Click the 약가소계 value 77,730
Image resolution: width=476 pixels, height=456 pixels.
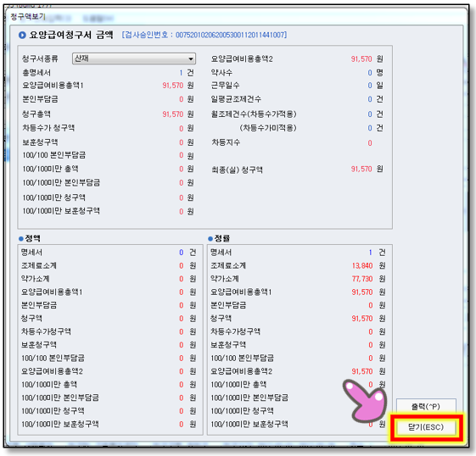tap(362, 279)
